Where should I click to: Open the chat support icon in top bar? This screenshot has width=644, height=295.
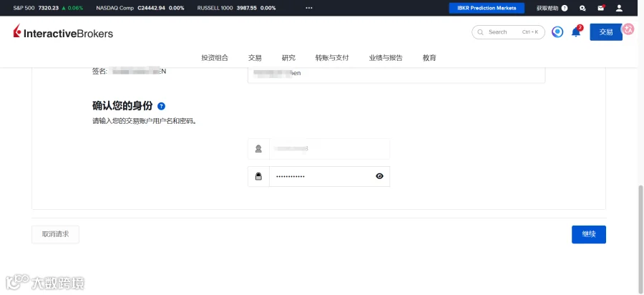coord(582,8)
